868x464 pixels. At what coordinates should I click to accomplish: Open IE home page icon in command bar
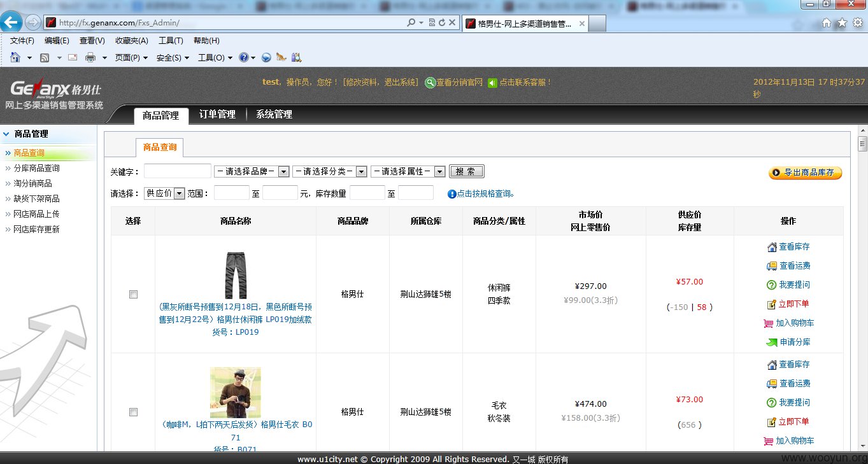[x=15, y=57]
